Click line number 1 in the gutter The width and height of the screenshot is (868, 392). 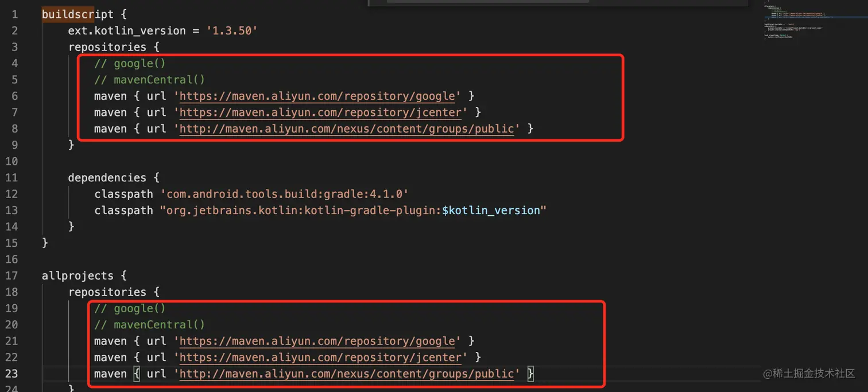pyautogui.click(x=15, y=14)
